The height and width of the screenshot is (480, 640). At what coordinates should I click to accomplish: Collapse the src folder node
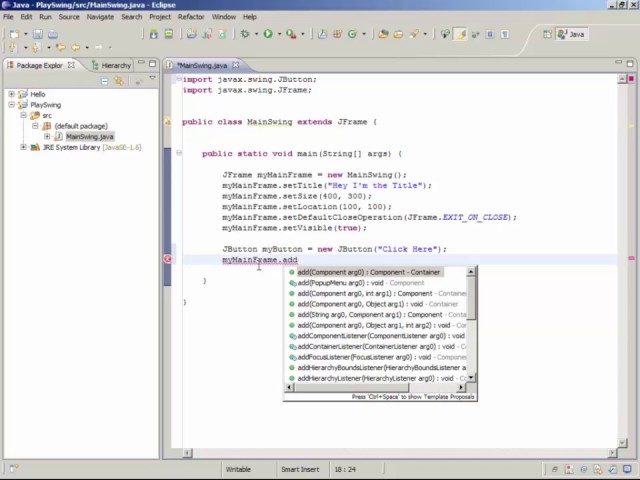[23, 115]
